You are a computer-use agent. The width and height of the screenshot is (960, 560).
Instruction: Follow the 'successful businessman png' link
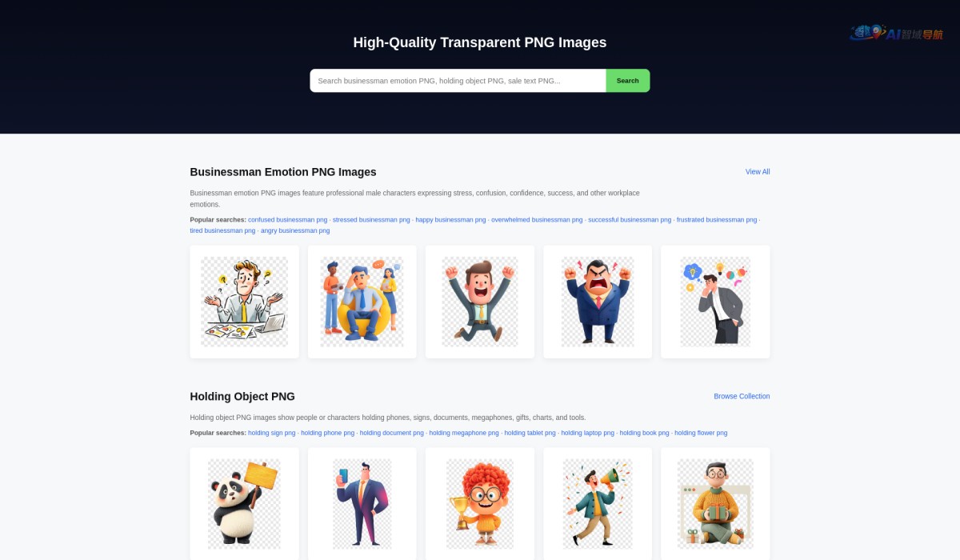click(x=630, y=220)
